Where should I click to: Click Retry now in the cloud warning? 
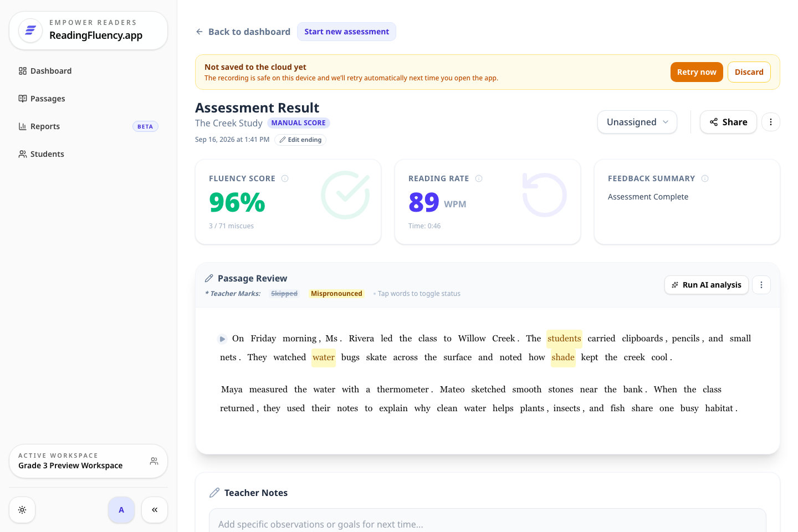point(697,72)
